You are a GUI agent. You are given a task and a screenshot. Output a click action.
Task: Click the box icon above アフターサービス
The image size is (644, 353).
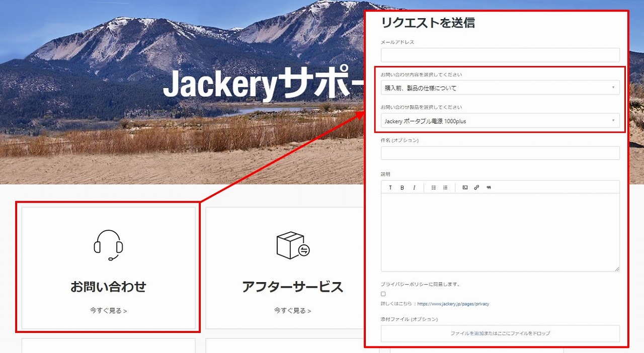(x=293, y=245)
